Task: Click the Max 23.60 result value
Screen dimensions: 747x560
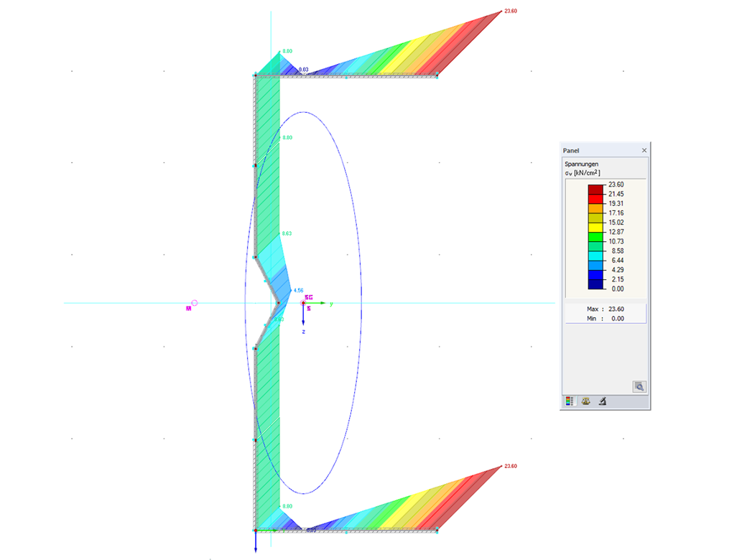Action: (615, 309)
